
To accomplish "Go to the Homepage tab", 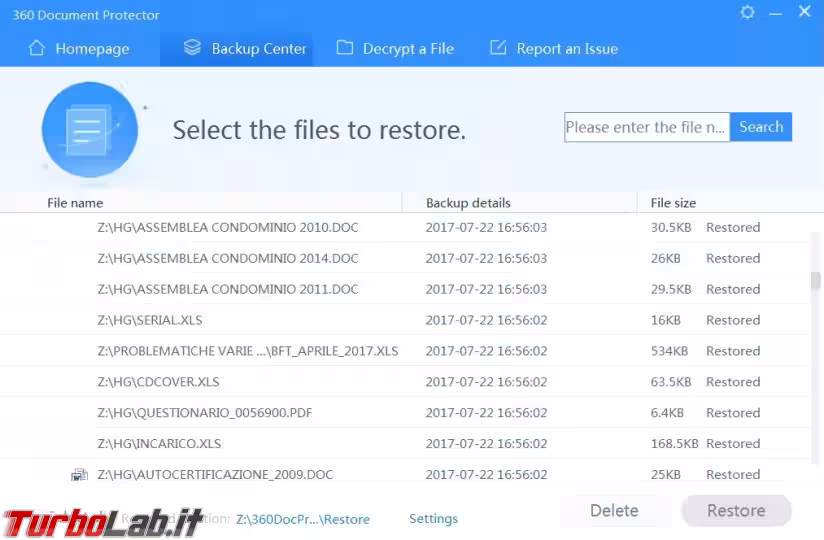I will coord(79,48).
